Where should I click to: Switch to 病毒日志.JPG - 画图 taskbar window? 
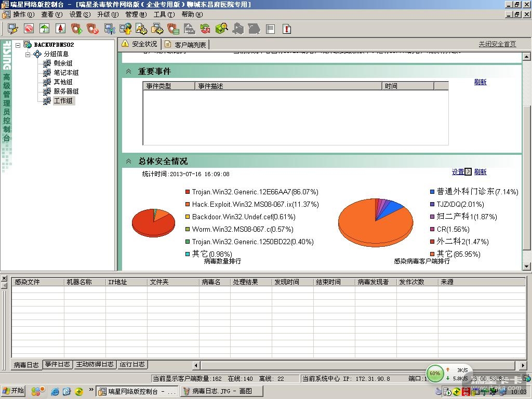tap(221, 391)
